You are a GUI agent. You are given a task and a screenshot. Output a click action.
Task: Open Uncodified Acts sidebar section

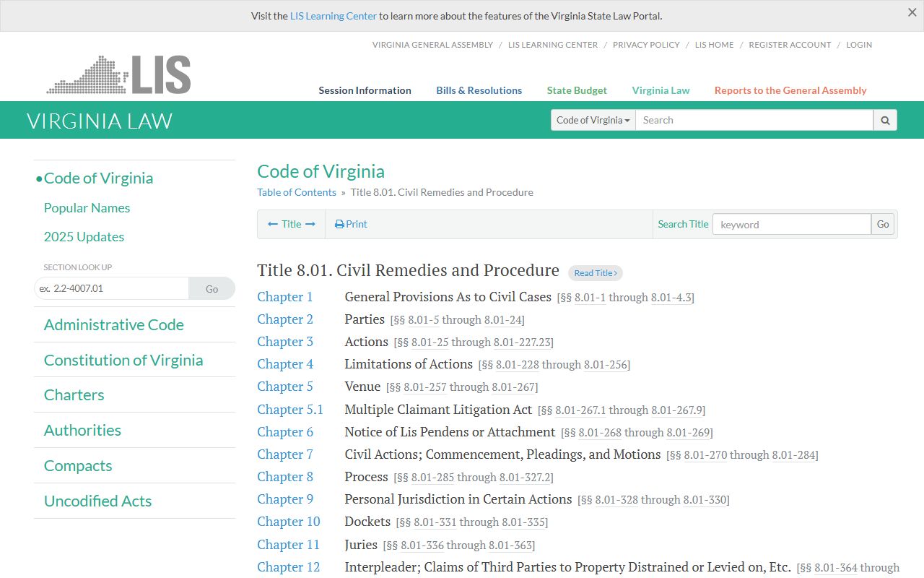click(97, 501)
